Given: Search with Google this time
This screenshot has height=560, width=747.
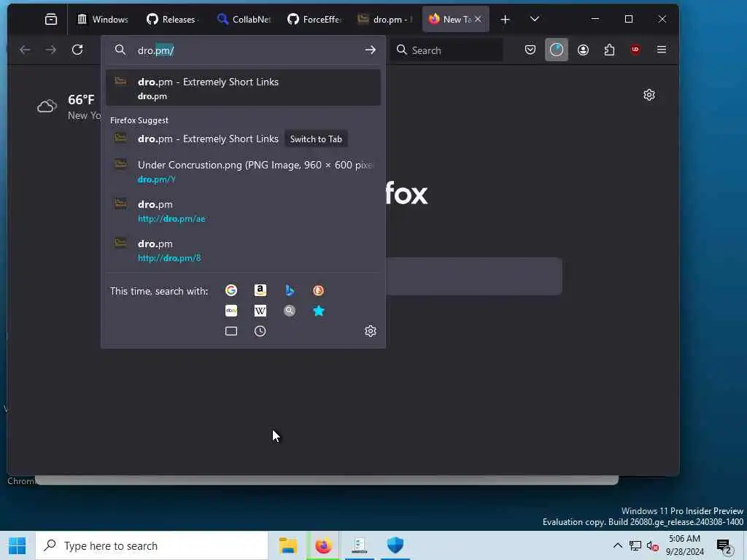Looking at the screenshot, I should 231,290.
